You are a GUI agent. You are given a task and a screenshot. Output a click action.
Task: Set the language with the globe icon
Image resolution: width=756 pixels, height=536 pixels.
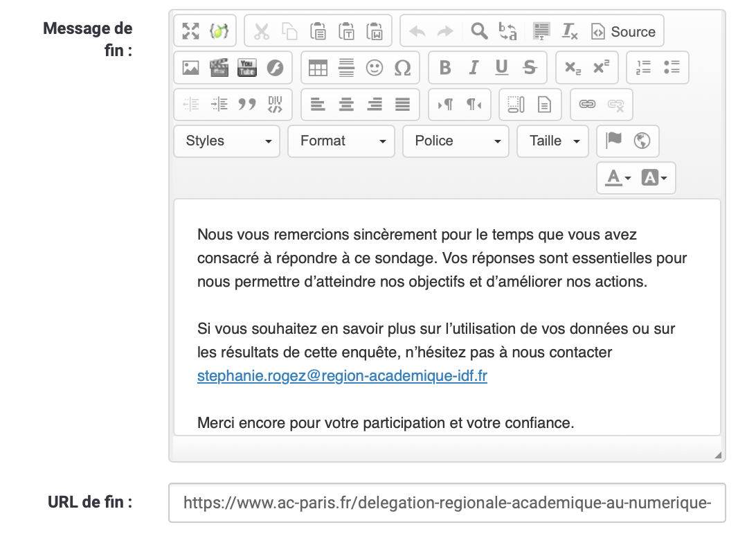click(642, 141)
